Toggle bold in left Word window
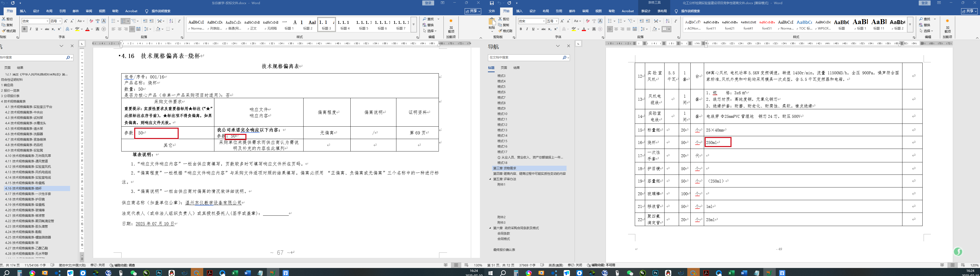The image size is (980, 276). tap(25, 29)
